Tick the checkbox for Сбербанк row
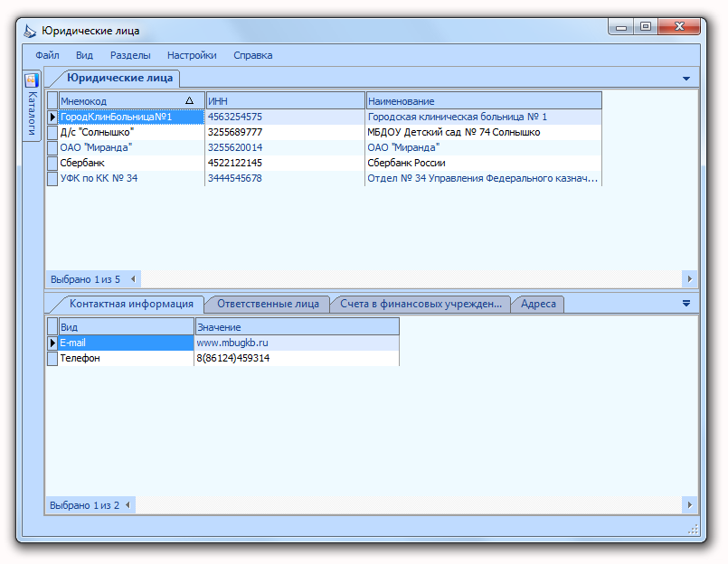The height and width of the screenshot is (564, 728). [x=52, y=163]
